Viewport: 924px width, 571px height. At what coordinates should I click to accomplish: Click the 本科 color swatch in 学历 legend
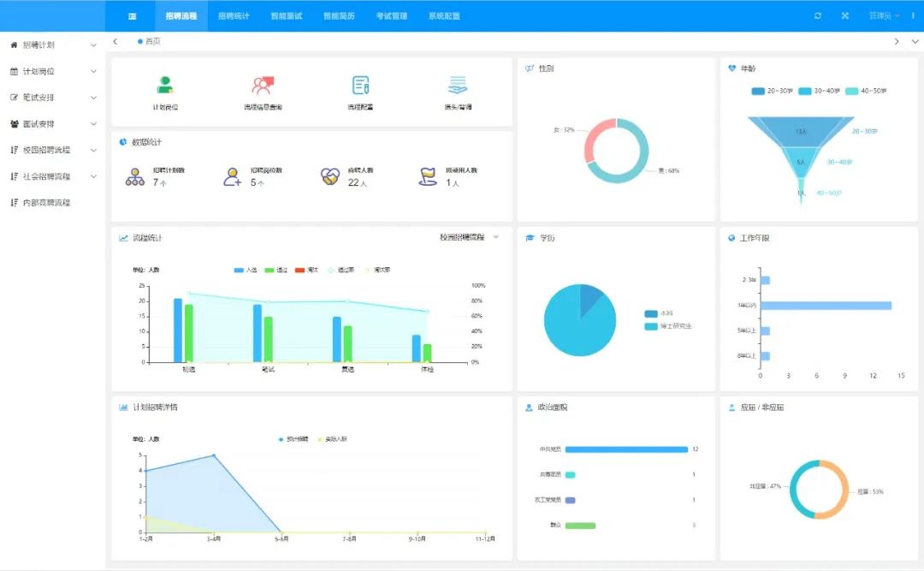[x=651, y=314]
